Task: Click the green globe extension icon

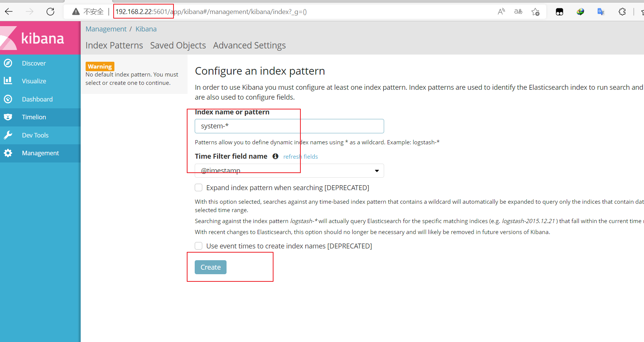Action: (x=580, y=12)
